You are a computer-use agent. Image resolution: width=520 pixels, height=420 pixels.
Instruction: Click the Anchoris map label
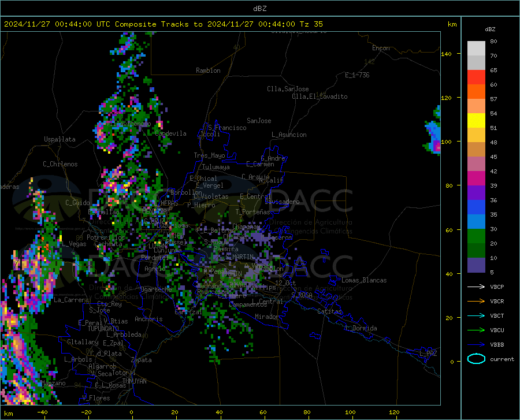[148, 319]
